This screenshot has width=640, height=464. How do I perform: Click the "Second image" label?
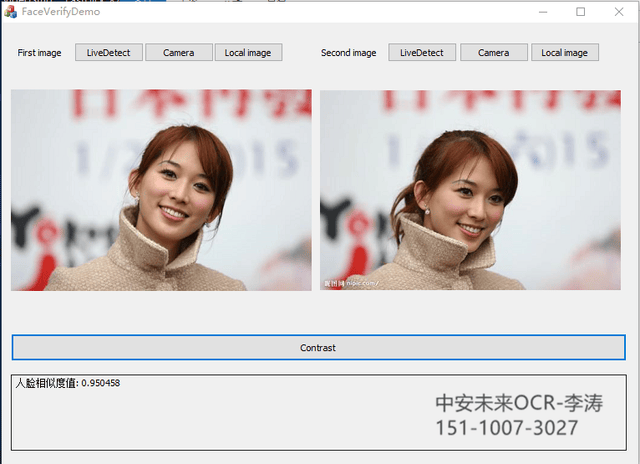(x=349, y=53)
